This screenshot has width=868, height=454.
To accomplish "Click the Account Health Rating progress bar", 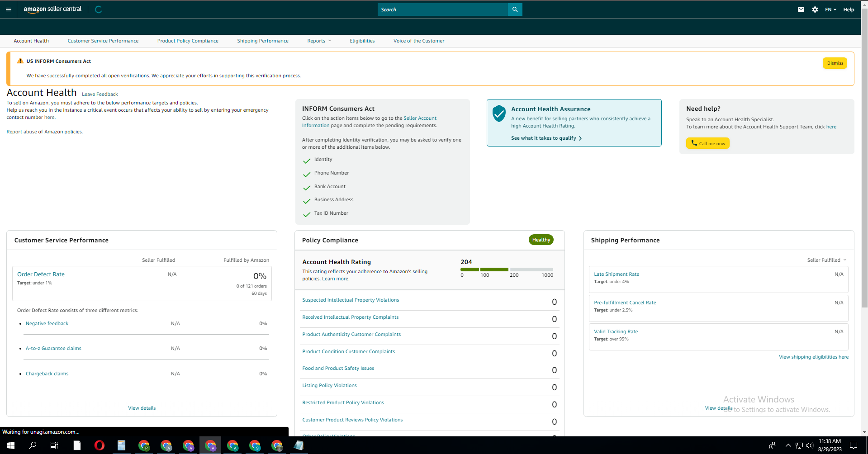I will (x=507, y=270).
